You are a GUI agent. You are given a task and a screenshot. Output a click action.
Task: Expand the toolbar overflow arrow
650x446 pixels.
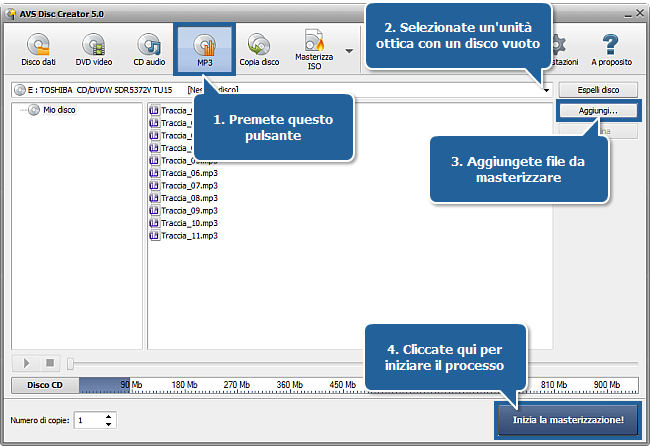click(349, 51)
